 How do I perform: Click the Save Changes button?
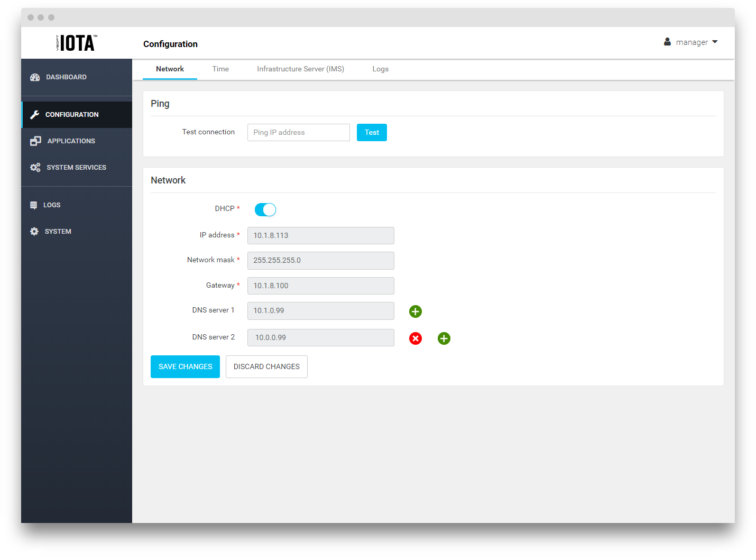185,367
